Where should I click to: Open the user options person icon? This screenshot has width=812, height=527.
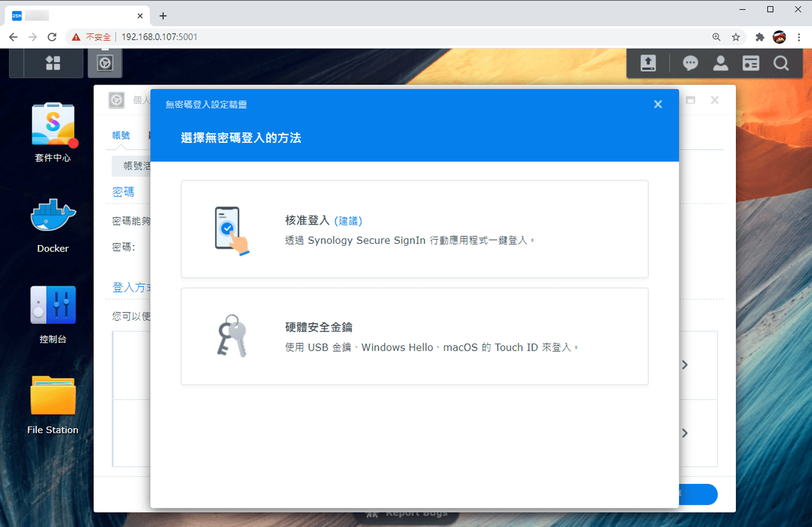click(721, 63)
